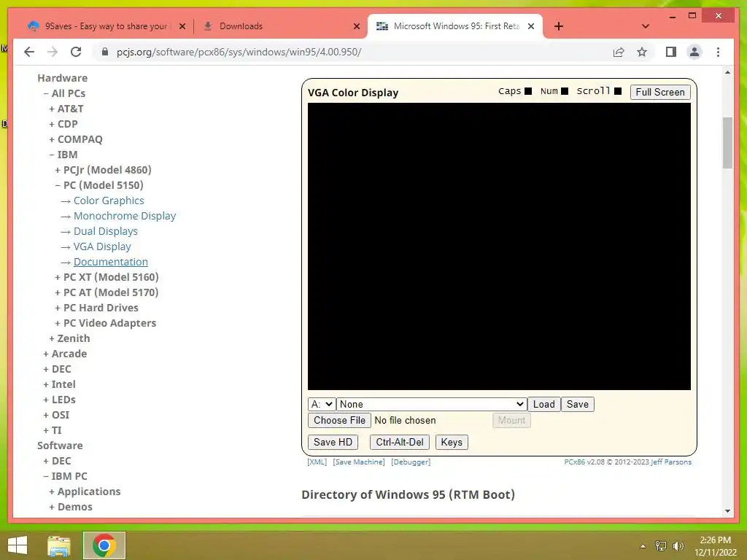The width and height of the screenshot is (747, 560).
Task: Open the VGA Display link
Action: [x=102, y=246]
